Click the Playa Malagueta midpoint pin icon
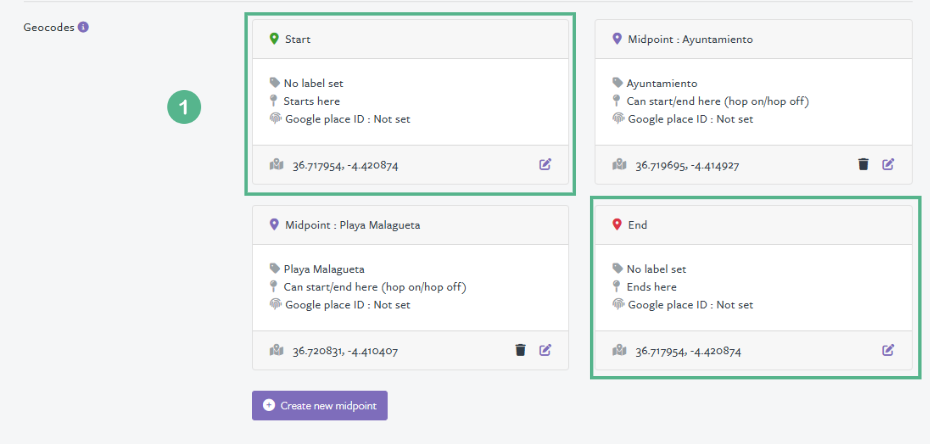Viewport: 930px width, 444px height. tap(274, 225)
